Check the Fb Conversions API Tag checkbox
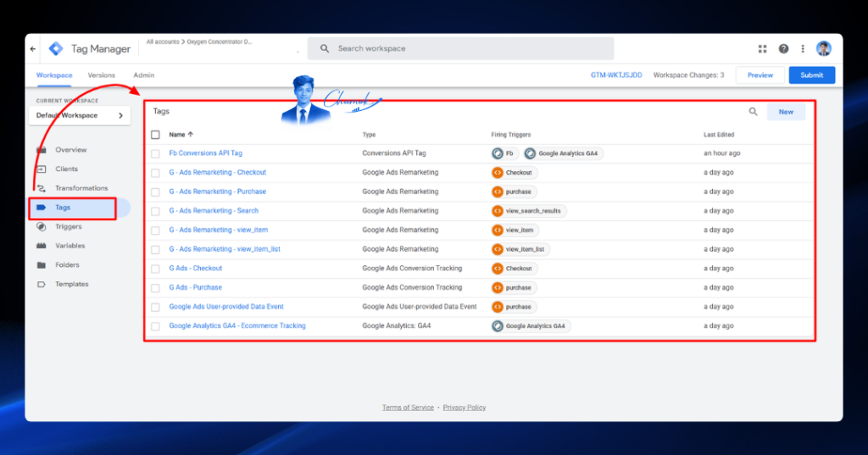The image size is (868, 455). point(156,153)
